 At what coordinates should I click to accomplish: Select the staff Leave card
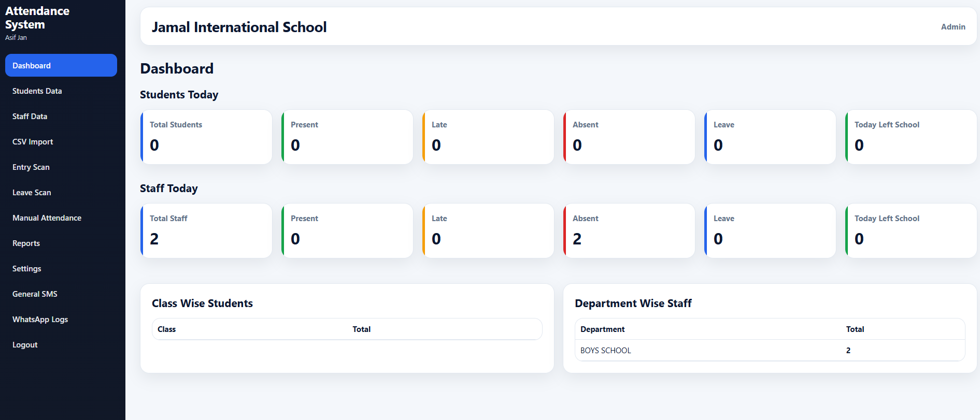[x=770, y=230]
